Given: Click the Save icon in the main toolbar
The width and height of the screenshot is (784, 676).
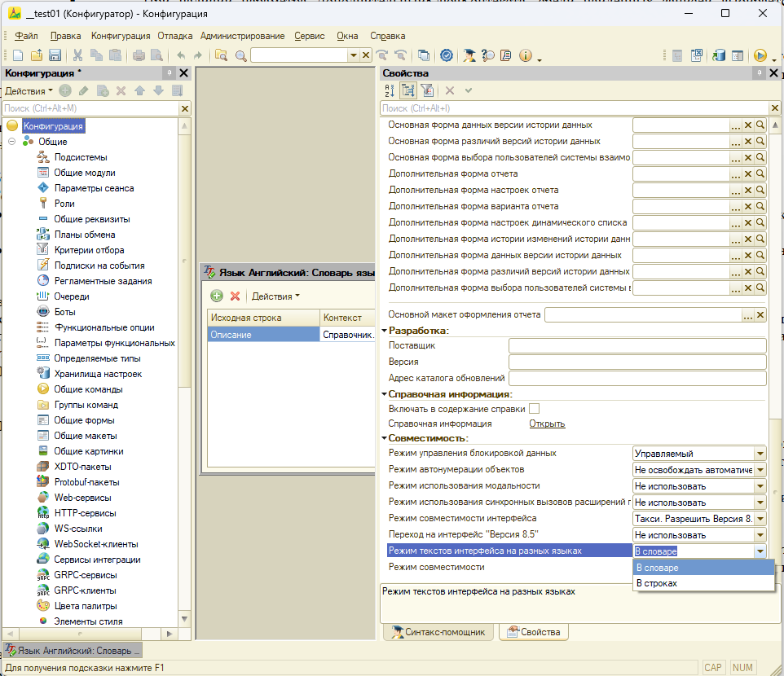Looking at the screenshot, I should pyautogui.click(x=55, y=55).
